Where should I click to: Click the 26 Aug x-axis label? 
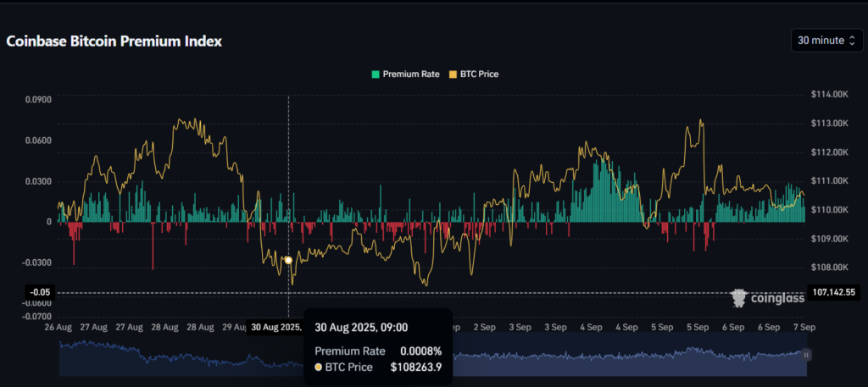(x=59, y=327)
